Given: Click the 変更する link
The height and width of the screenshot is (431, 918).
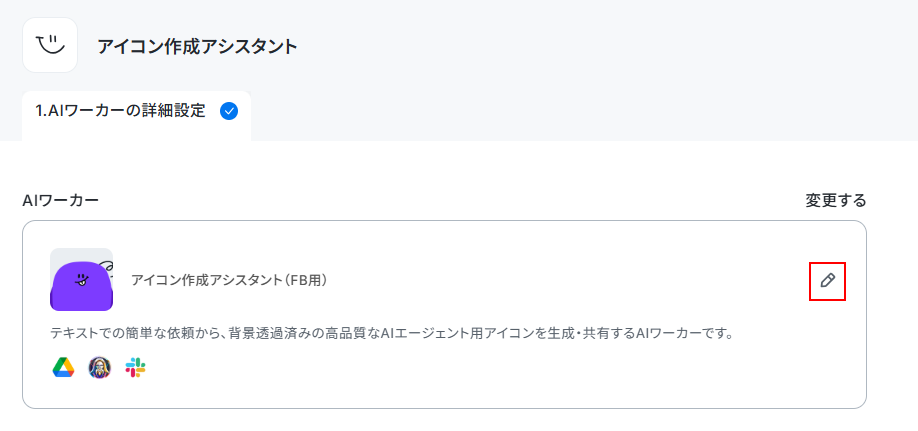Looking at the screenshot, I should coord(835,200).
